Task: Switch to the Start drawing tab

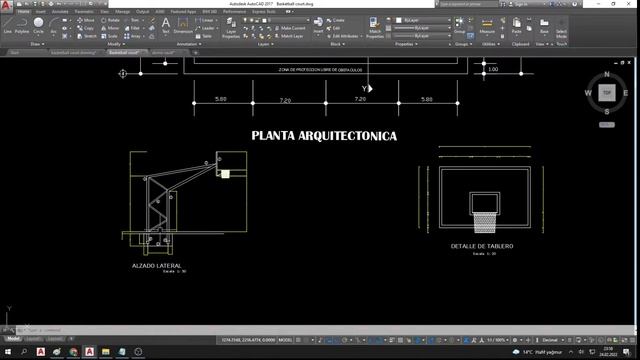Action: click(15, 53)
